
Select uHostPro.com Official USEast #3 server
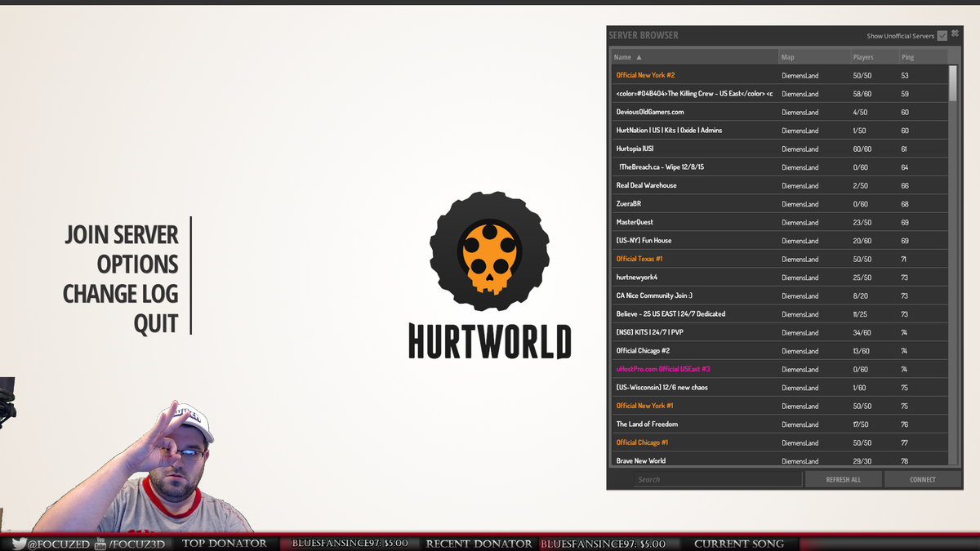tap(780, 369)
